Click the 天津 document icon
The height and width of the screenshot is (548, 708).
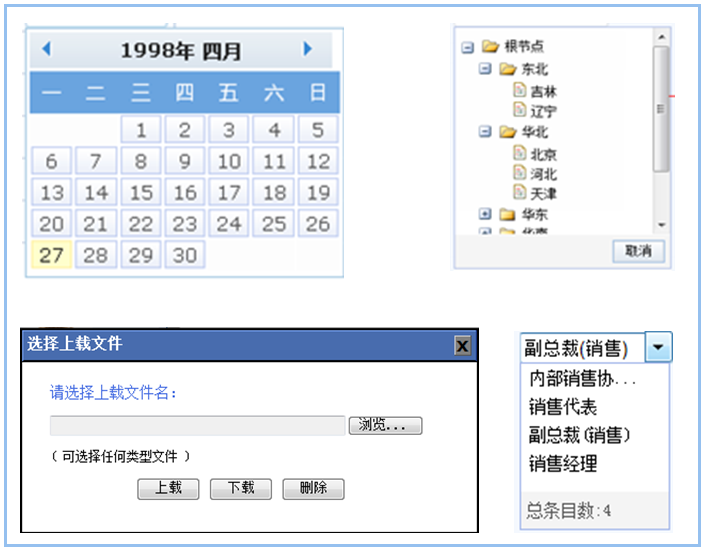(x=519, y=192)
